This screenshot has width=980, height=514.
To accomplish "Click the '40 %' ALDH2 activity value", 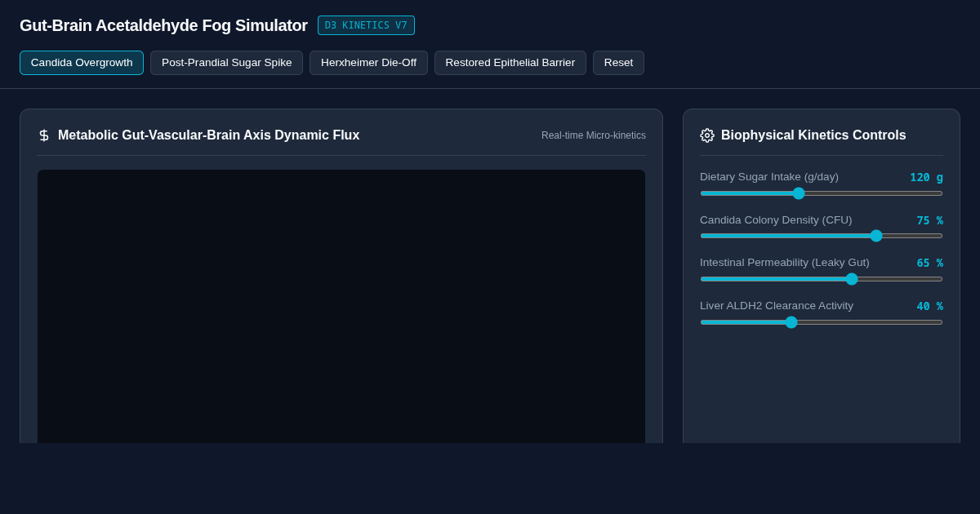I will click(929, 306).
